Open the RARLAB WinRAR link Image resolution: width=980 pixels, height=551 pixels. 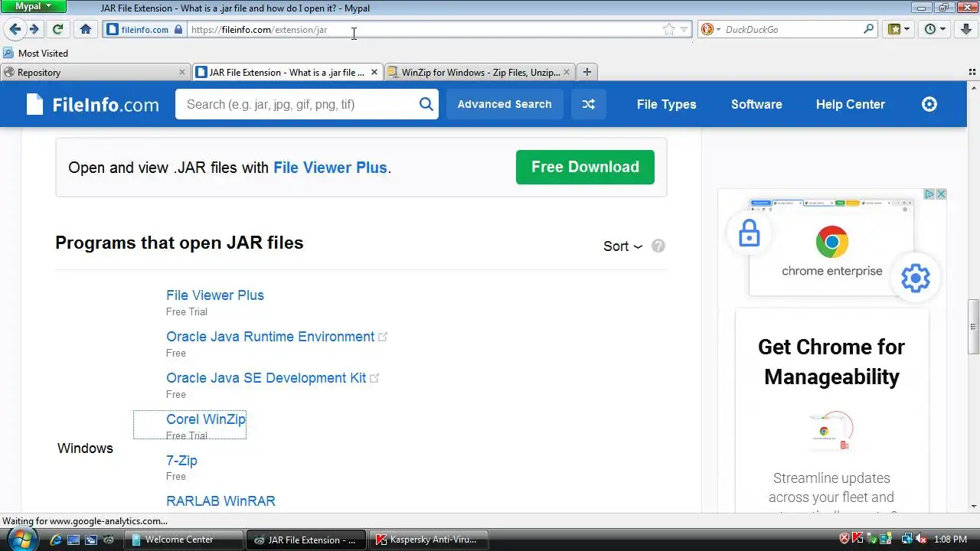(x=220, y=501)
